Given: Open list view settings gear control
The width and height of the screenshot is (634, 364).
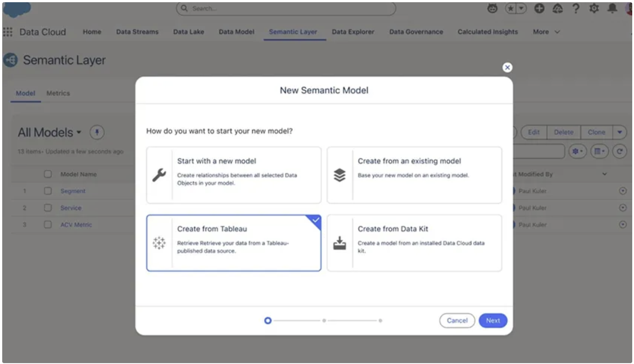Looking at the screenshot, I should pos(578,151).
